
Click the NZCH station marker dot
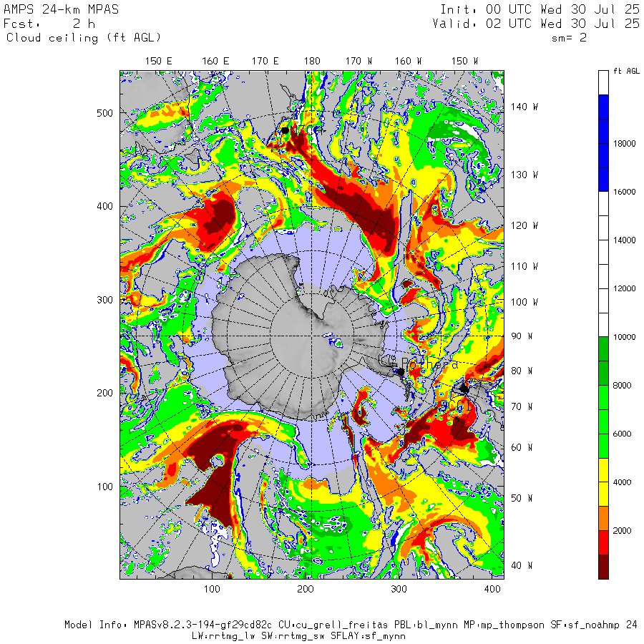(285, 131)
